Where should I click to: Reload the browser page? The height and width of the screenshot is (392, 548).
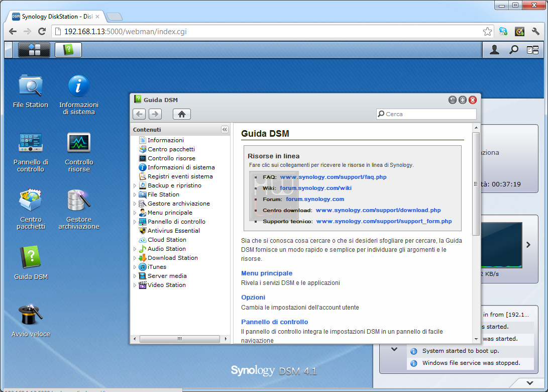coord(42,32)
